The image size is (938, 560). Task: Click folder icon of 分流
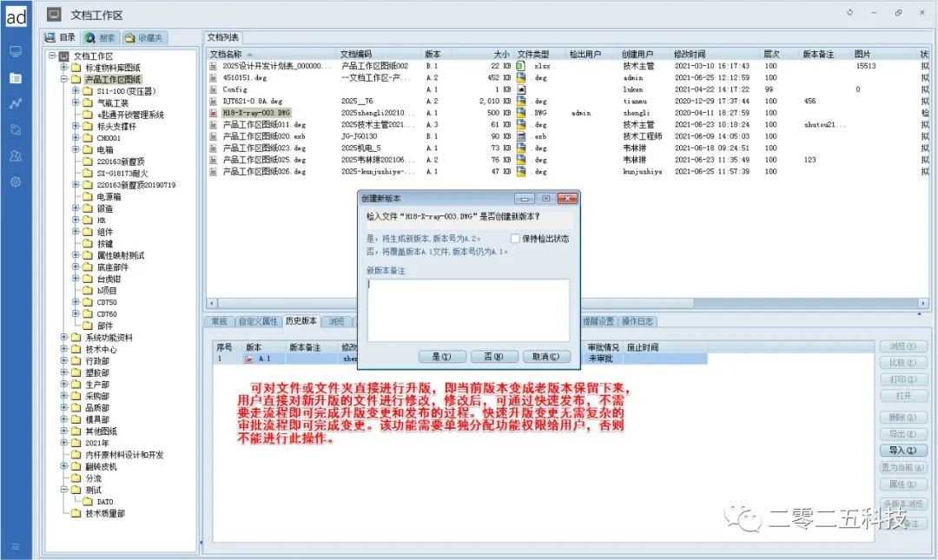(76, 478)
